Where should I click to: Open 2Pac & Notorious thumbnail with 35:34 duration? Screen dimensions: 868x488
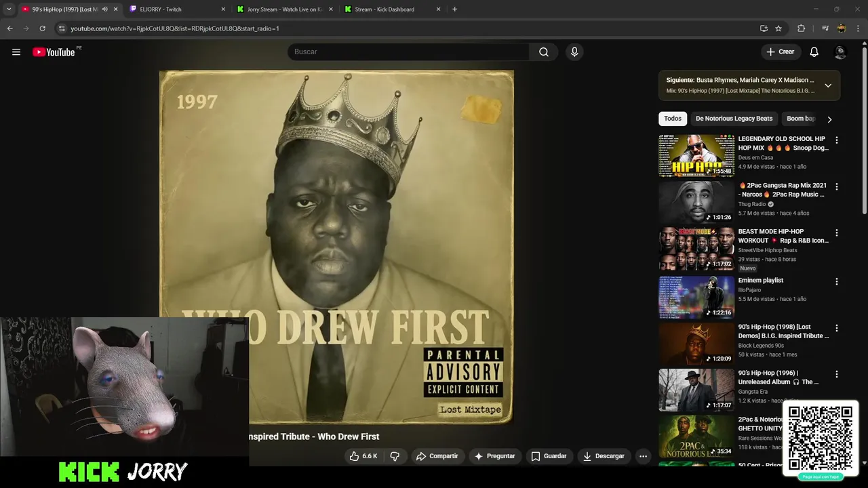[696, 436]
